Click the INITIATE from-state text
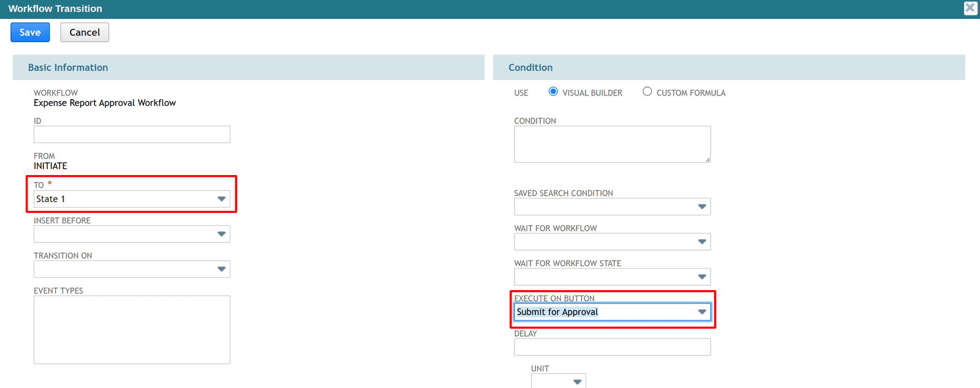The height and width of the screenshot is (388, 980). click(x=50, y=166)
